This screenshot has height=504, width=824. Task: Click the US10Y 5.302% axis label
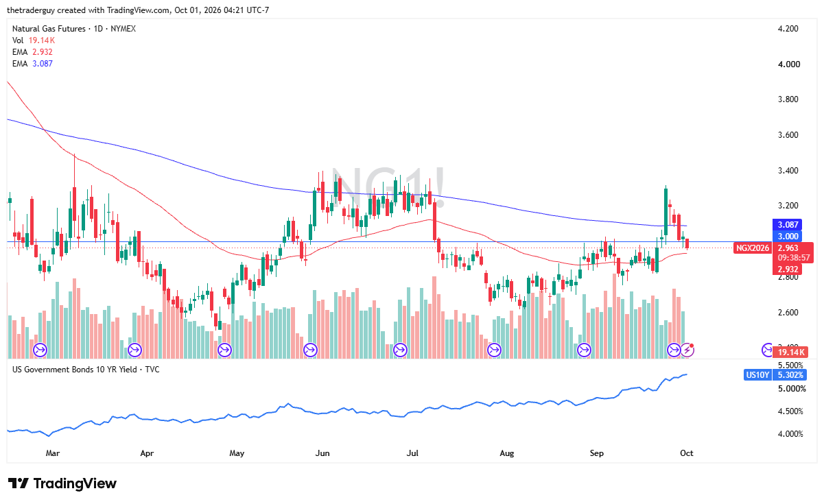776,375
